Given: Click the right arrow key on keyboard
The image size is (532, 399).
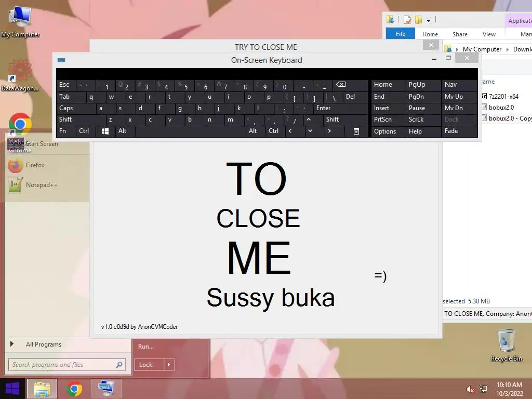Looking at the screenshot, I should pos(329,131).
